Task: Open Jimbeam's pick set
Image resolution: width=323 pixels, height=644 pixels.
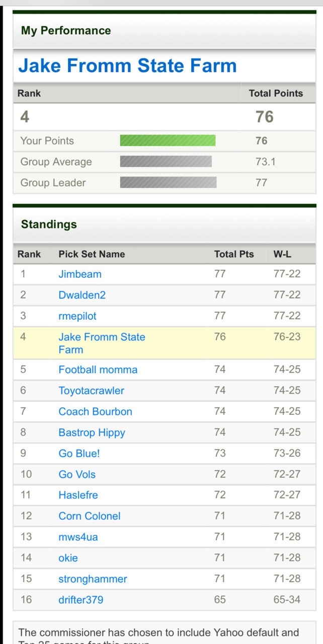Action: (x=80, y=274)
